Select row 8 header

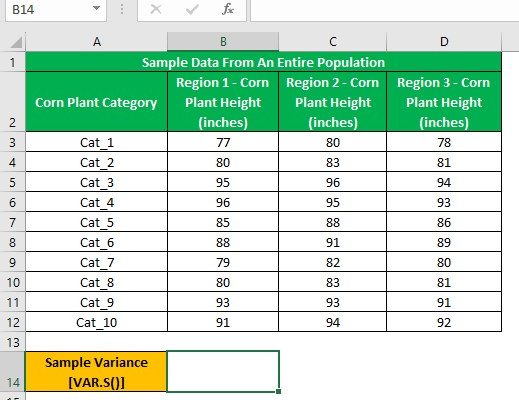click(12, 242)
